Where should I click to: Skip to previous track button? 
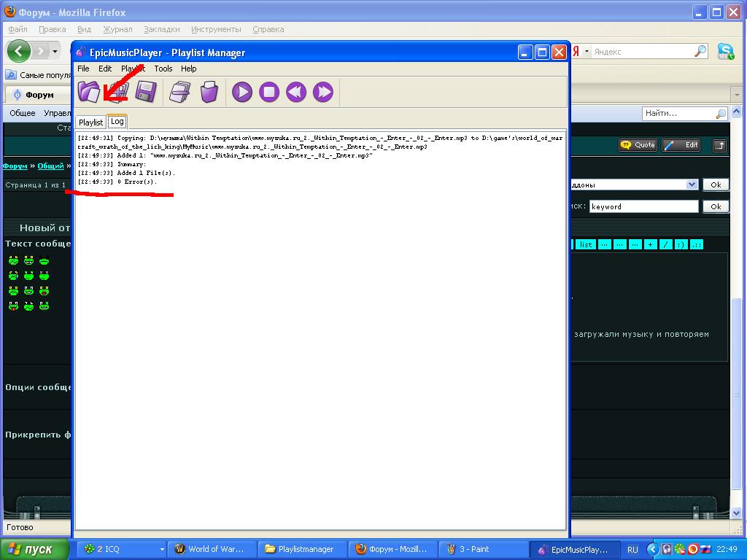coord(295,92)
